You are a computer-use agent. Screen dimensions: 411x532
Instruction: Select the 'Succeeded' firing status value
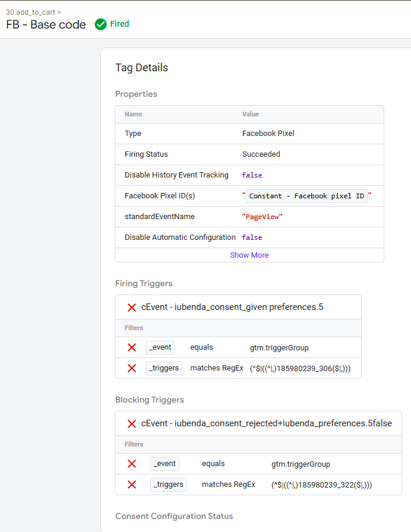click(x=261, y=154)
